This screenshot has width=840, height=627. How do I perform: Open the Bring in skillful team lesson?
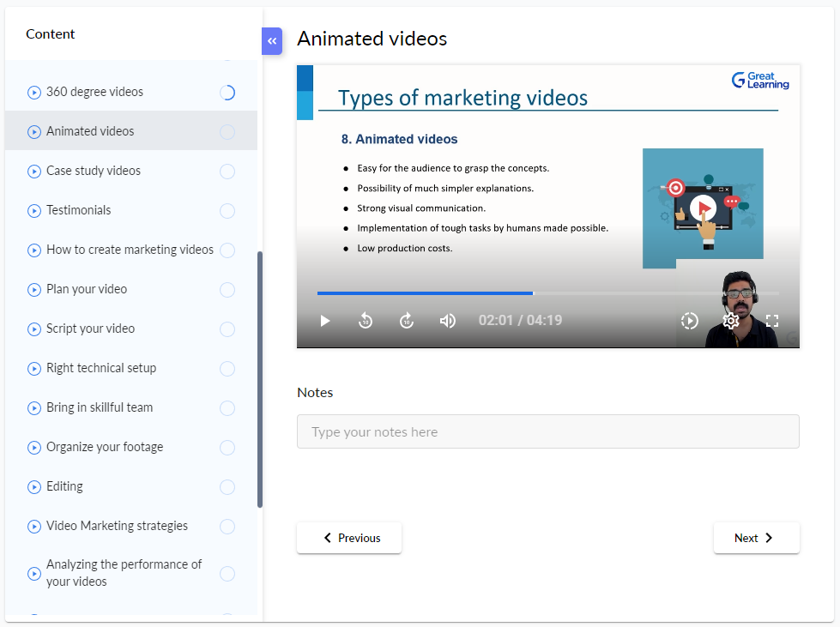click(x=131, y=407)
